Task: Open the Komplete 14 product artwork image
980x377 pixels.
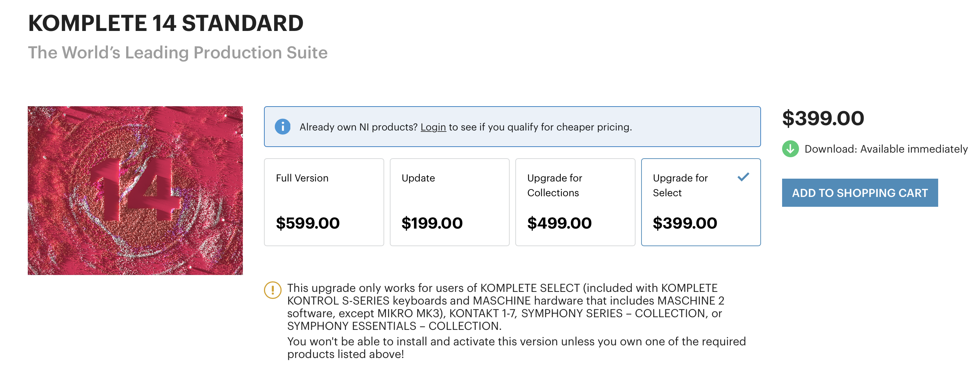Action: point(135,190)
